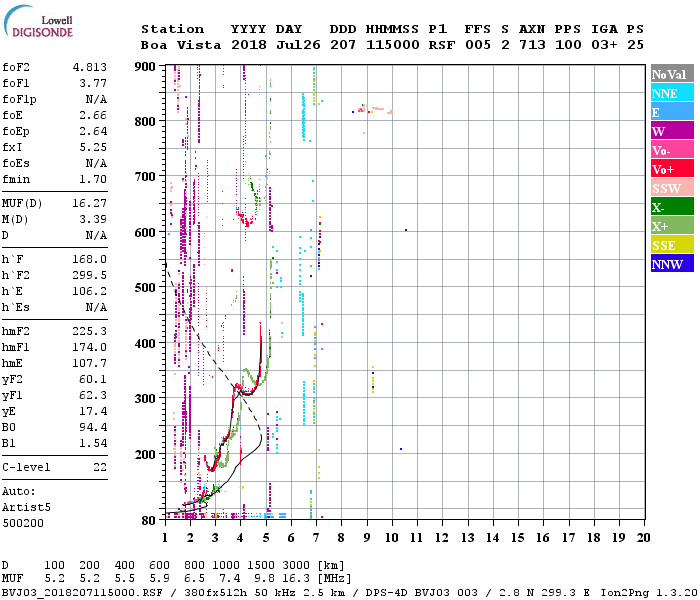Click the h`F value 168.0
The image size is (700, 600).
tap(90, 259)
